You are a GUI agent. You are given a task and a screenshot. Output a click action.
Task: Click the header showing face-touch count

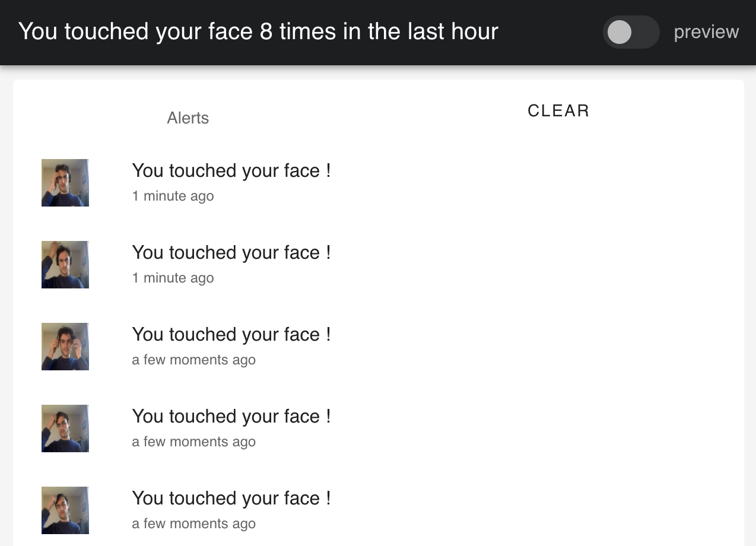pyautogui.click(x=259, y=31)
